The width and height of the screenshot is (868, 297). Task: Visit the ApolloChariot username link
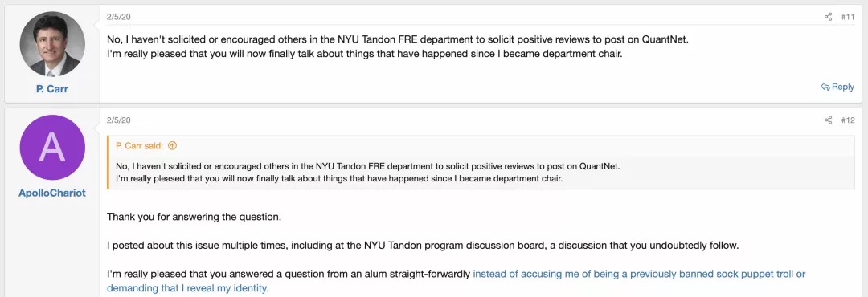click(52, 193)
